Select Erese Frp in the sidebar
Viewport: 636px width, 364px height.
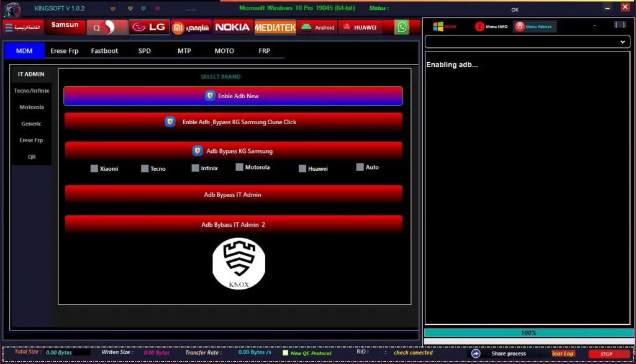click(31, 140)
